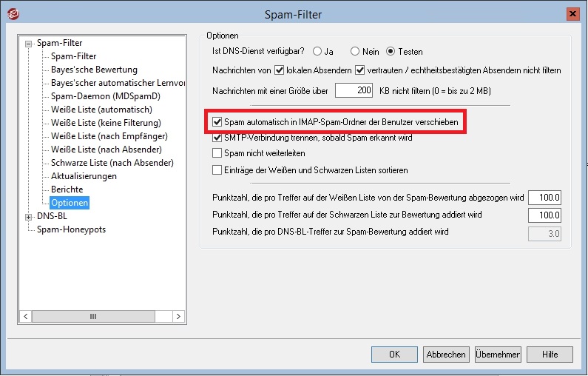Expand the DNS-BL tree node

(x=30, y=217)
